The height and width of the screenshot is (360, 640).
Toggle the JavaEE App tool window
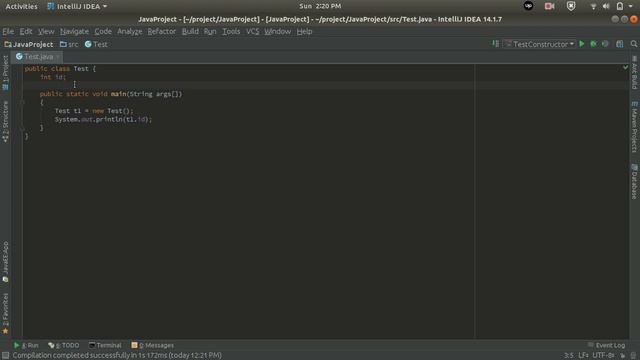point(5,262)
